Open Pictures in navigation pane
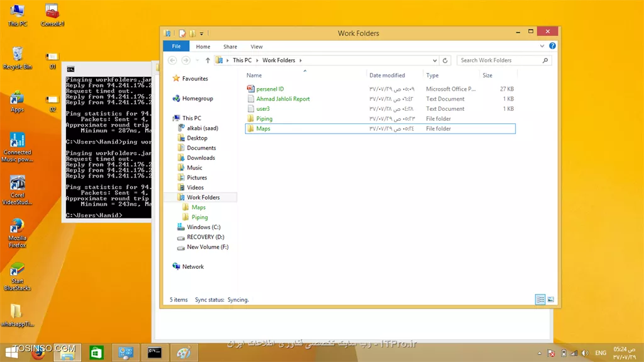 (197, 178)
